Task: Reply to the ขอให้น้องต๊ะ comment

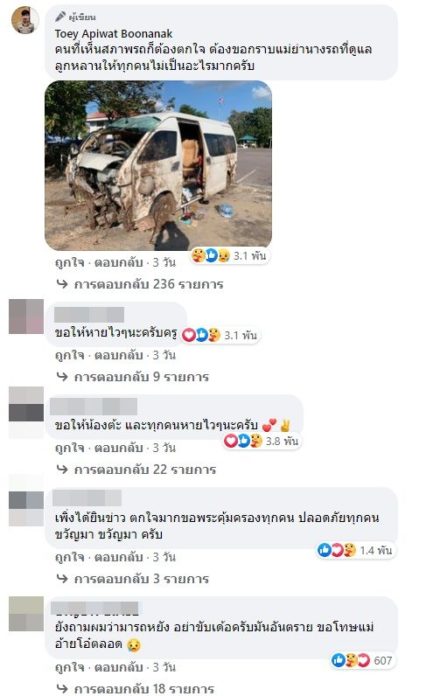Action: pos(119,448)
